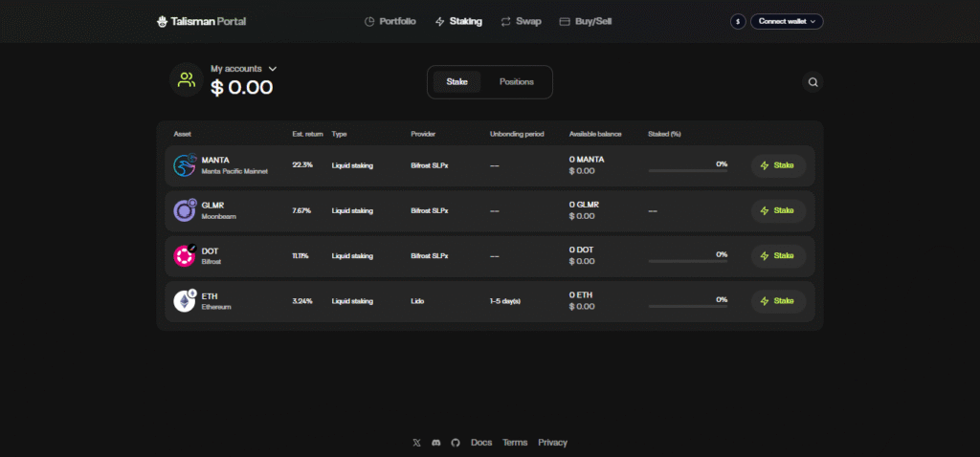The height and width of the screenshot is (457, 980).
Task: Click the MANTA token icon
Action: click(184, 165)
